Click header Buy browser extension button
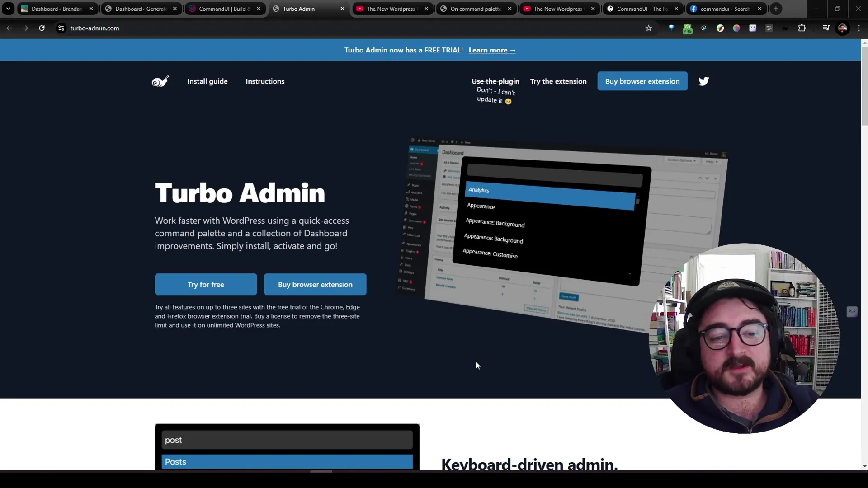The image size is (868, 488). pyautogui.click(x=642, y=81)
